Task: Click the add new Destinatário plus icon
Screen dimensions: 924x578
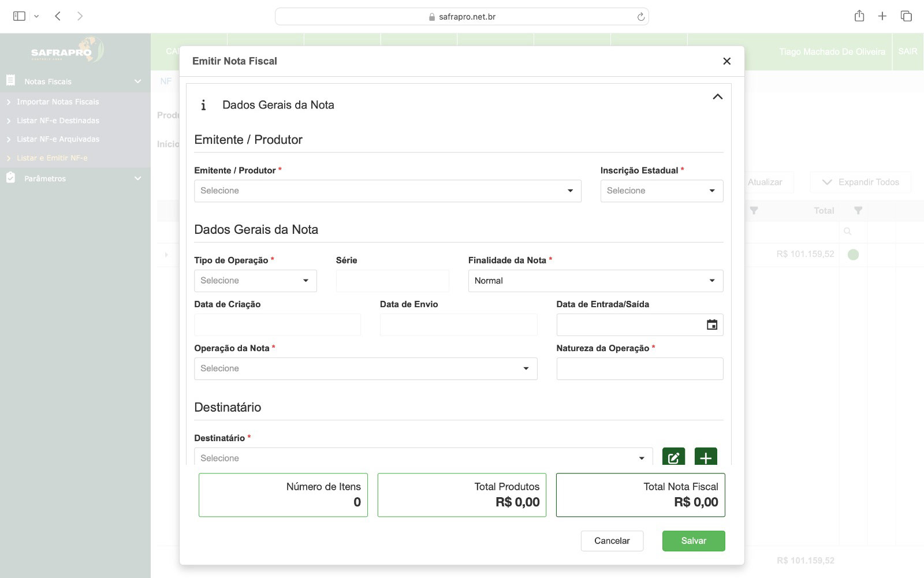Action: (x=705, y=457)
